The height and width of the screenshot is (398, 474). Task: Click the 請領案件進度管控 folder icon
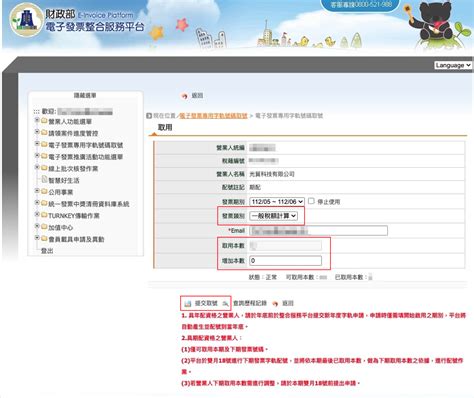pyautogui.click(x=44, y=132)
